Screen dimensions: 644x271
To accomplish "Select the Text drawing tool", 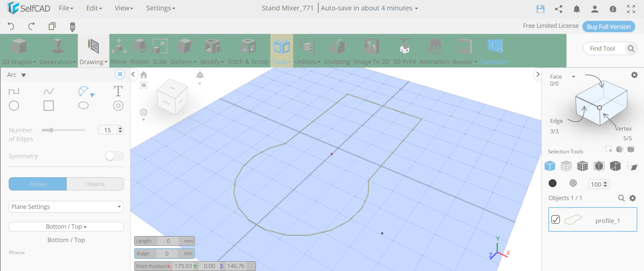I will [x=118, y=91].
